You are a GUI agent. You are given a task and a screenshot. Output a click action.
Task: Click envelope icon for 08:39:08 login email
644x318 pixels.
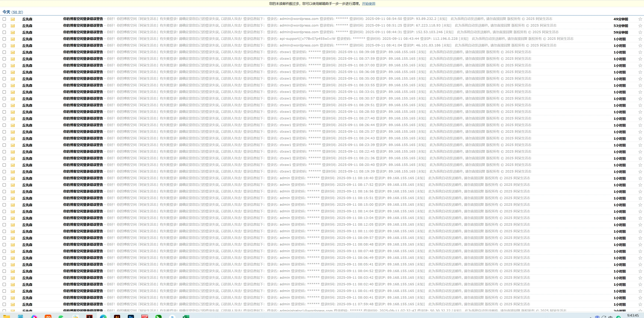point(13,52)
